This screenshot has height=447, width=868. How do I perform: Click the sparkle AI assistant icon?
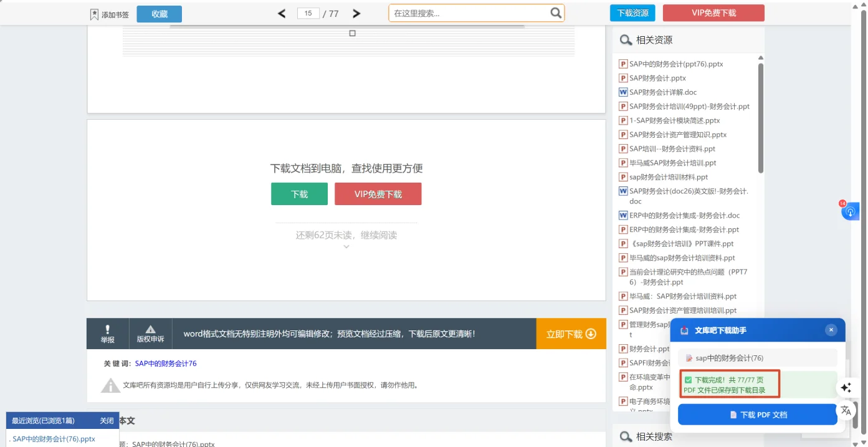846,388
